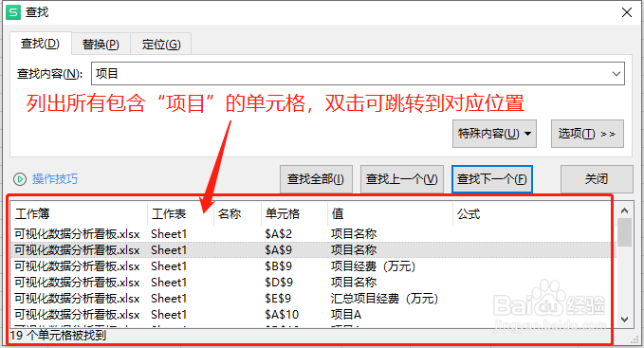Click the value 项目A in results
644x348 pixels.
[346, 315]
